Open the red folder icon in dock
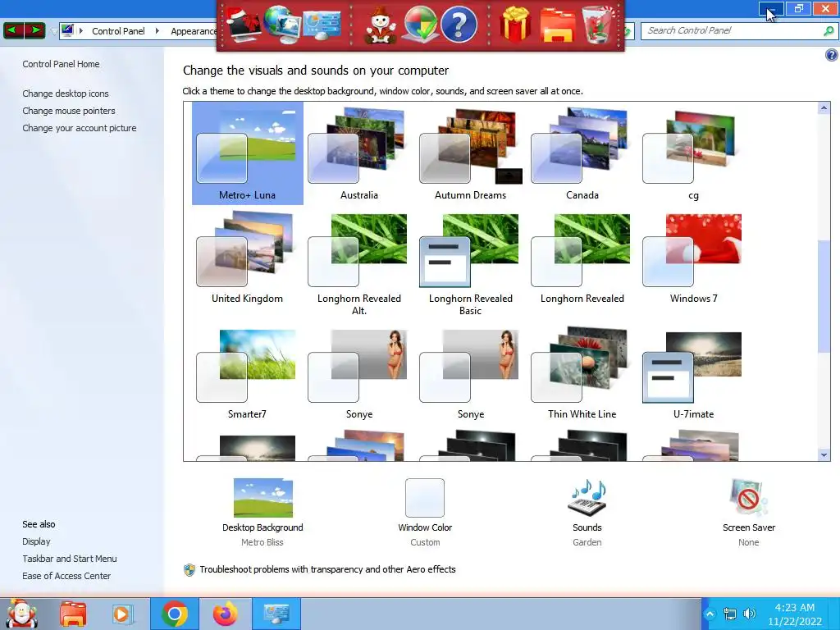 [557, 25]
